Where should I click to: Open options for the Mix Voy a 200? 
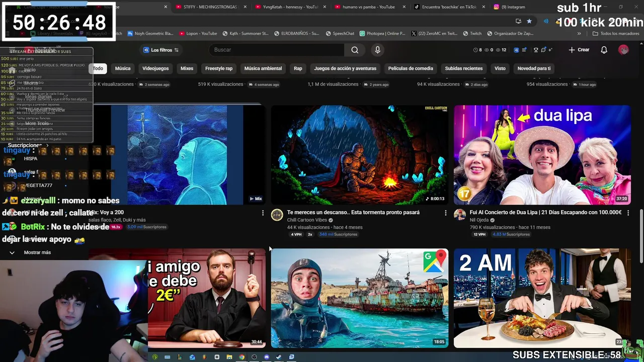[x=263, y=213]
